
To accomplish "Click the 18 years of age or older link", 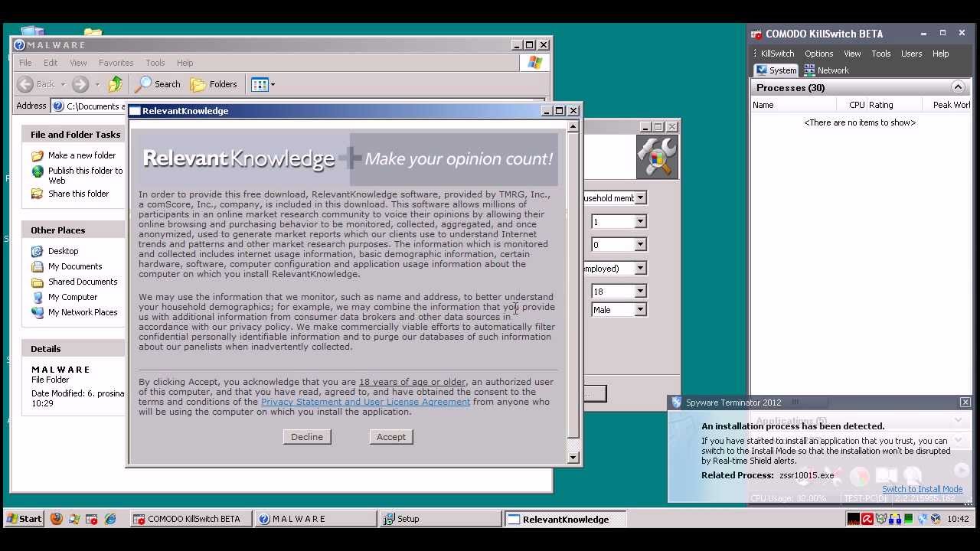I will pos(412,382).
